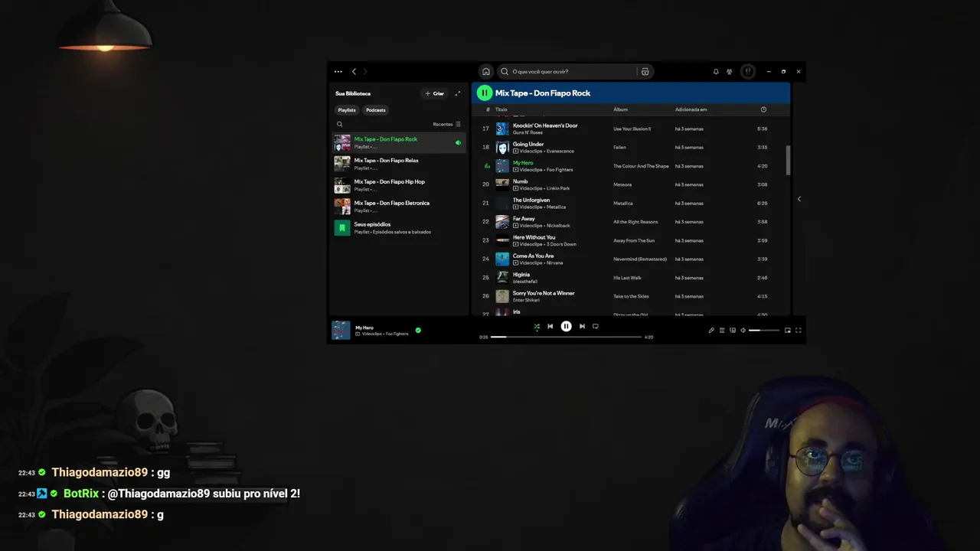Click the My Hero album art in the bottom bar

tap(341, 330)
